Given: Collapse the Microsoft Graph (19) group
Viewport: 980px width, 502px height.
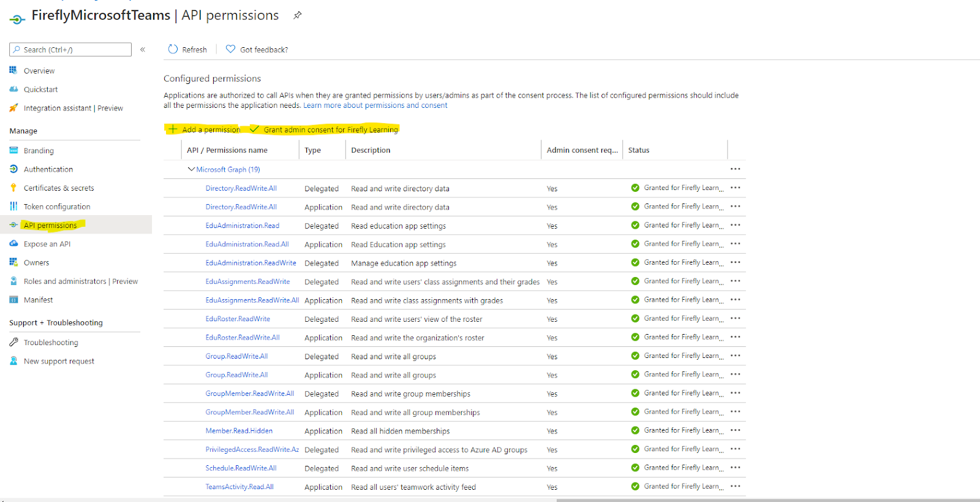Looking at the screenshot, I should pyautogui.click(x=191, y=169).
